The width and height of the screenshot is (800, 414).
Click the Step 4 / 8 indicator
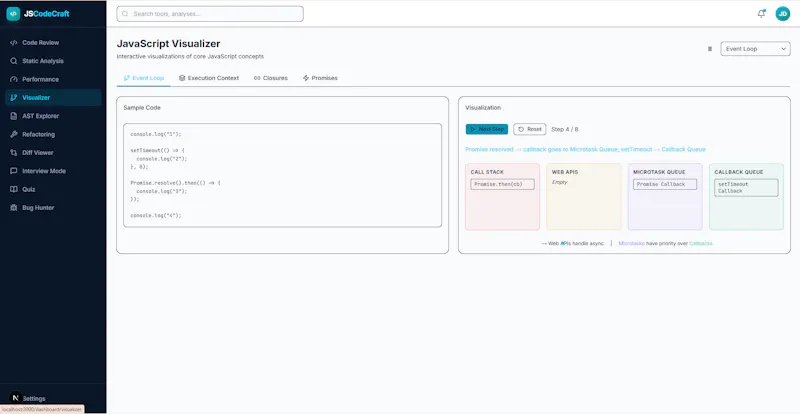tap(565, 130)
